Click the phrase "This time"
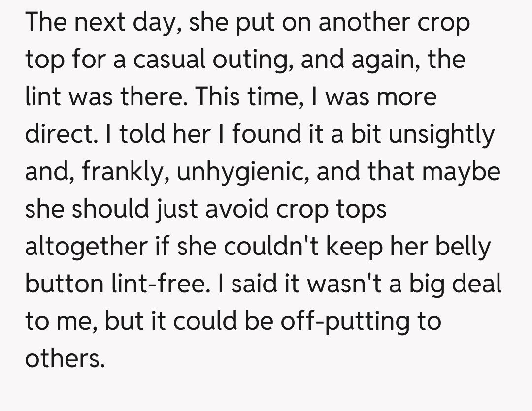The image size is (532, 411). tap(243, 97)
